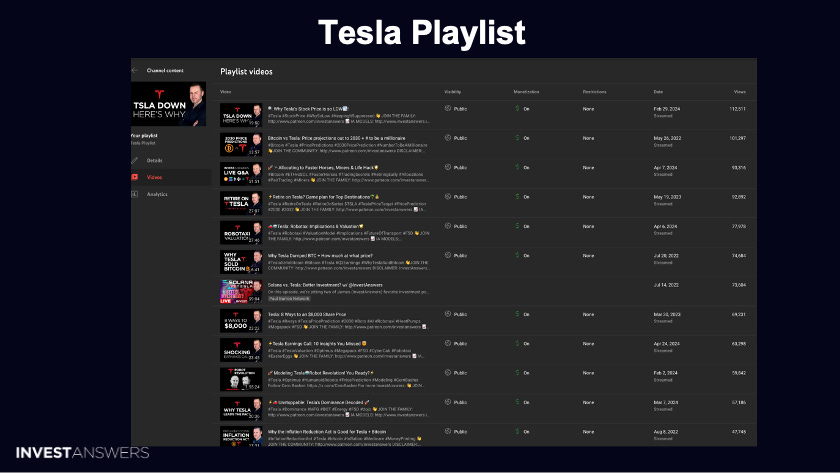This screenshot has width=840, height=473.
Task: Click the Analytics chart icon in sidebar
Action: tap(135, 194)
